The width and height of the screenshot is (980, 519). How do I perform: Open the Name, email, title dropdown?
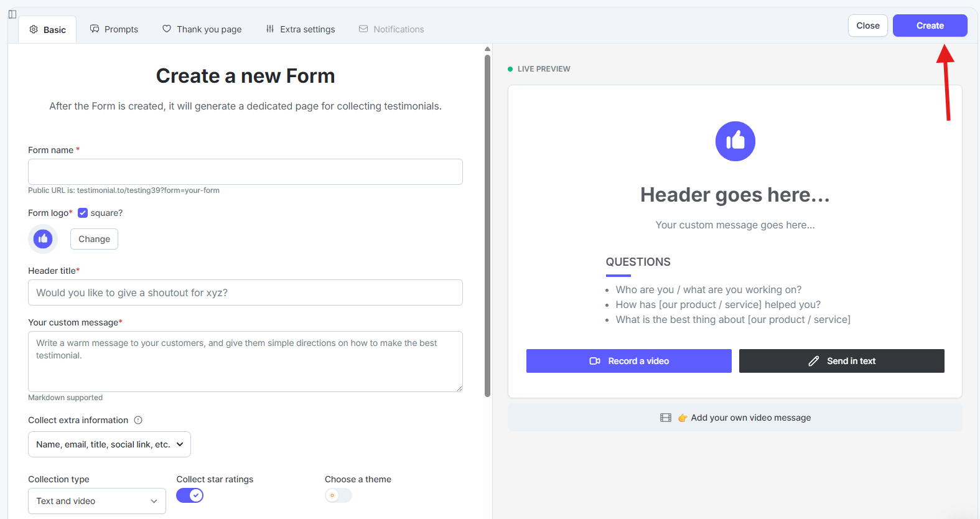coord(110,444)
